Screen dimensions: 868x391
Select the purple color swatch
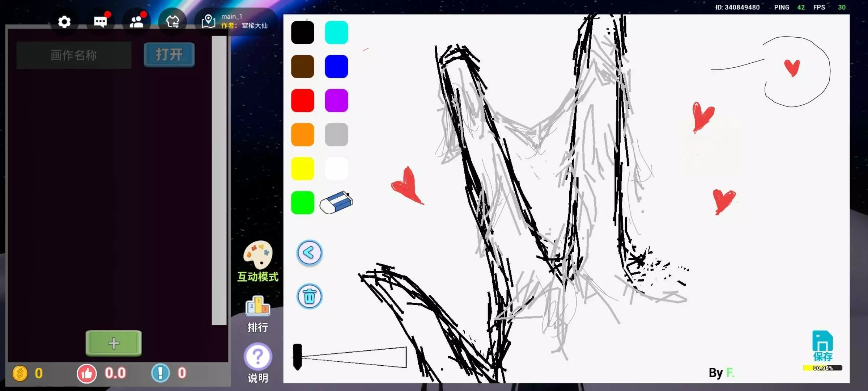pos(336,101)
